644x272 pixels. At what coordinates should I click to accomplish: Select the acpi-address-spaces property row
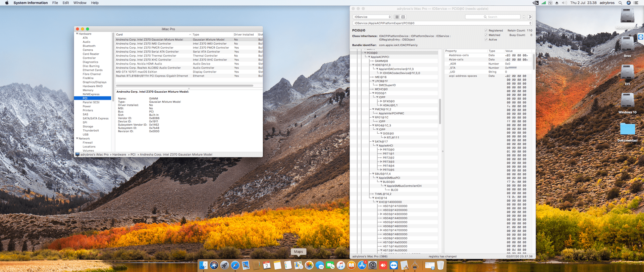pos(488,76)
